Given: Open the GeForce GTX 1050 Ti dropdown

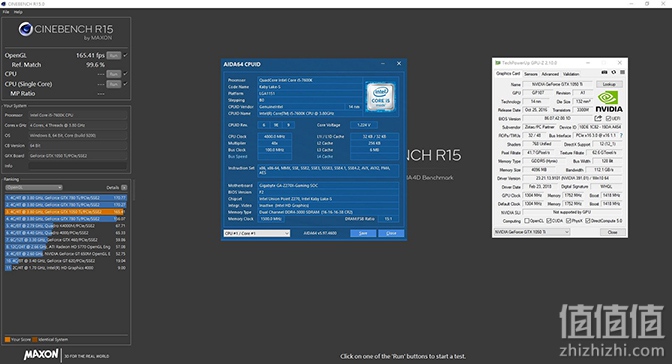Looking at the screenshot, I should 532,232.
